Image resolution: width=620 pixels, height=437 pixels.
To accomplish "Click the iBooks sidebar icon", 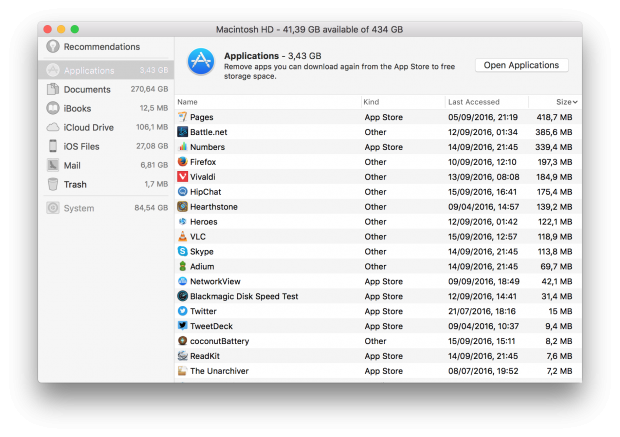I will tap(53, 108).
